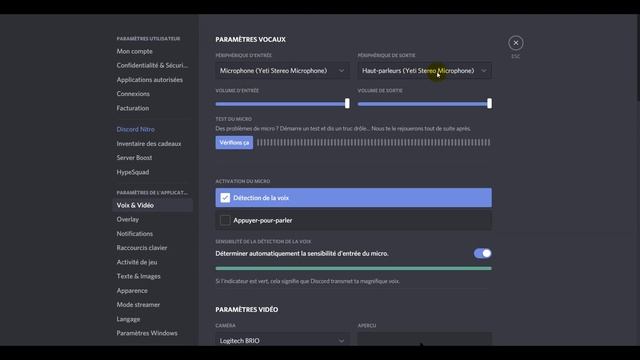Image resolution: width=640 pixels, height=360 pixels.
Task: Click the TEST DU MICRO label
Action: click(233, 119)
